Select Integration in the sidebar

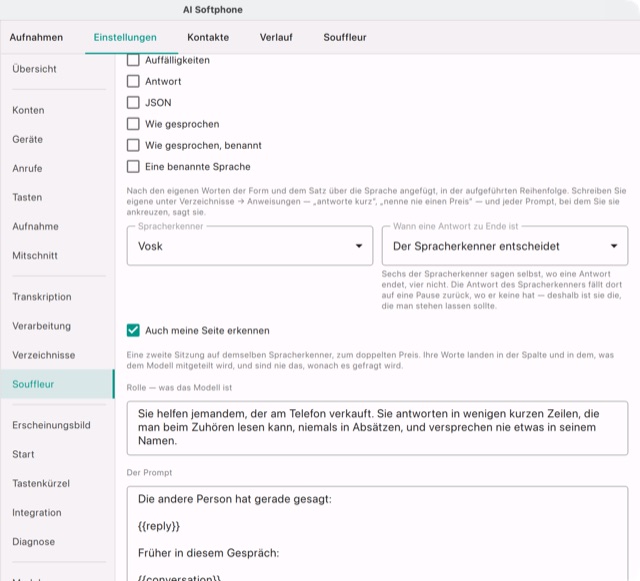point(57,512)
